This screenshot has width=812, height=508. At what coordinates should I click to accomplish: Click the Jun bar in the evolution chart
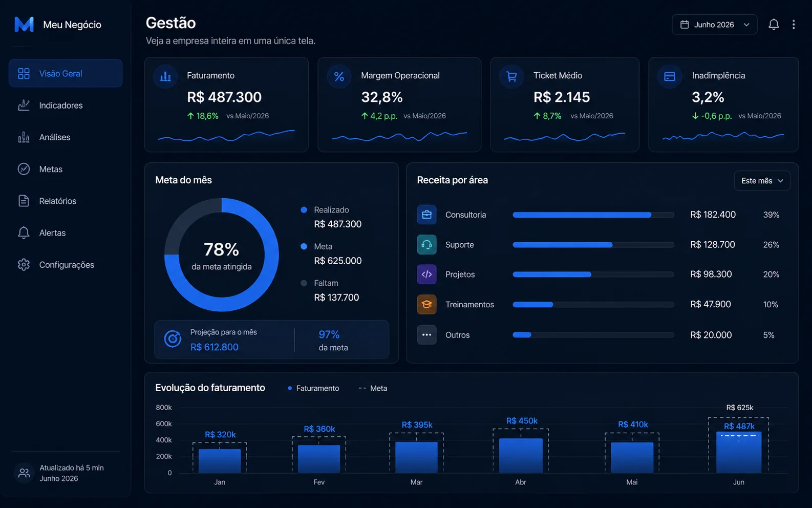(x=738, y=452)
